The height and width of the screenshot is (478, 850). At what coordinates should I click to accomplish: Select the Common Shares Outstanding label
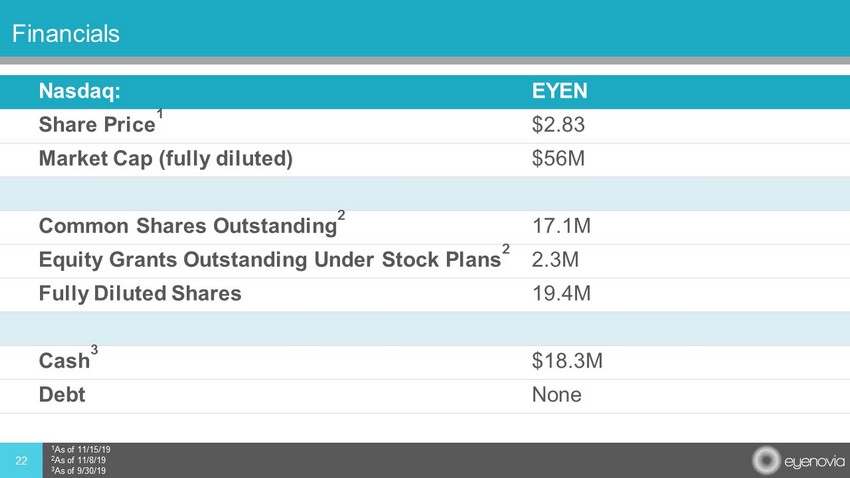(x=187, y=227)
